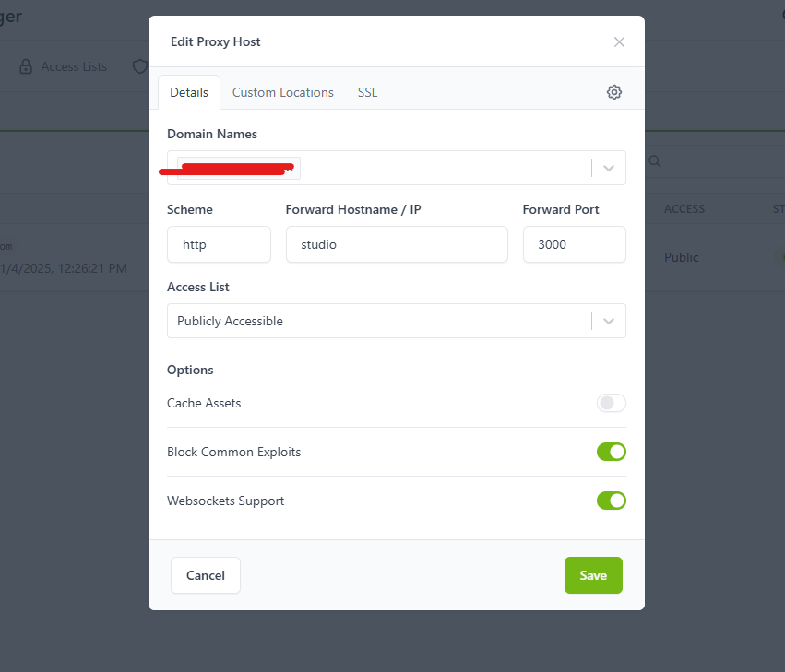Open the SSL tab
785x672 pixels.
(x=367, y=92)
